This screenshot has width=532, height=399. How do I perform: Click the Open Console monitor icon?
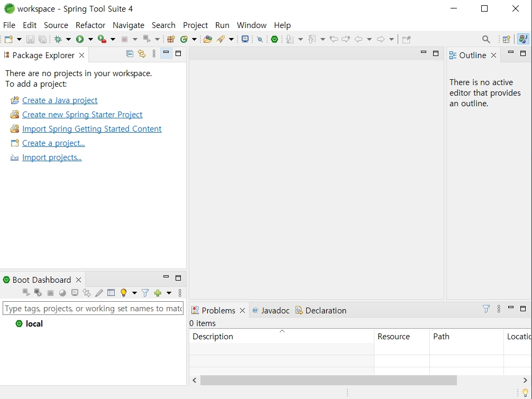tap(245, 39)
